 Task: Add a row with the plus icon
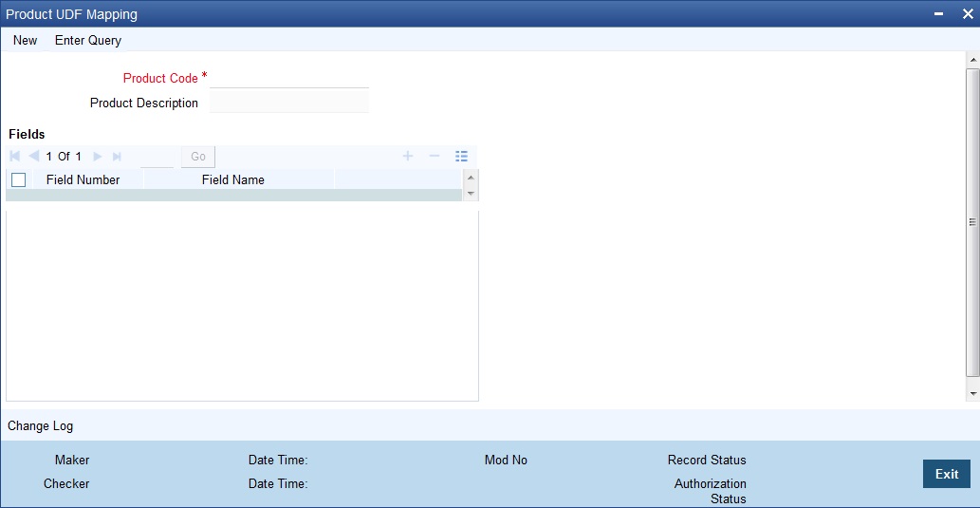pos(408,156)
